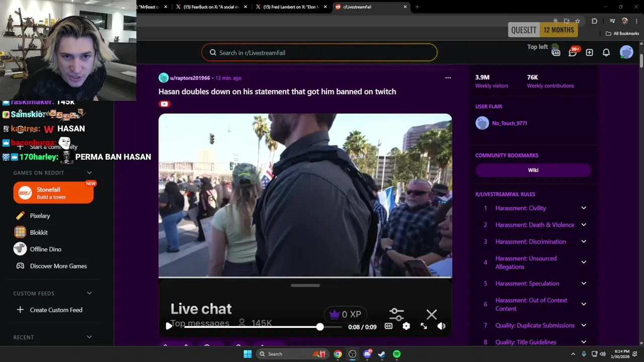
Task: Open Discord from the taskbar
Action: point(367,354)
